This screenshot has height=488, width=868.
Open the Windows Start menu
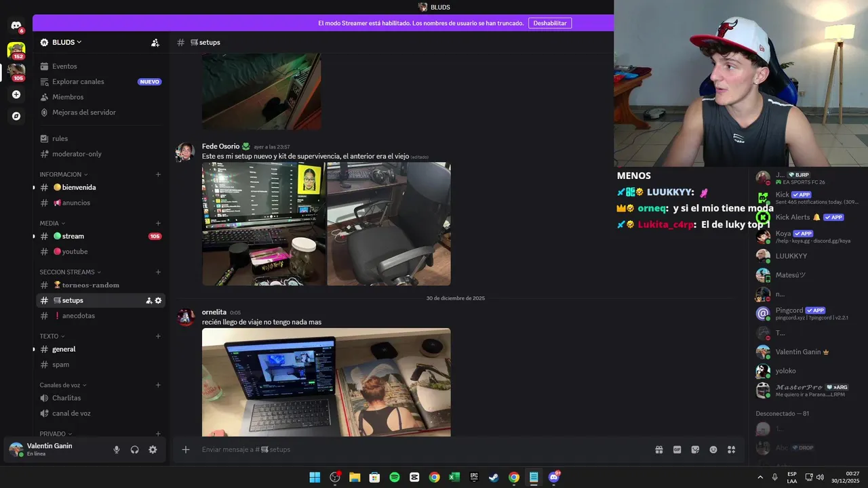click(x=315, y=477)
